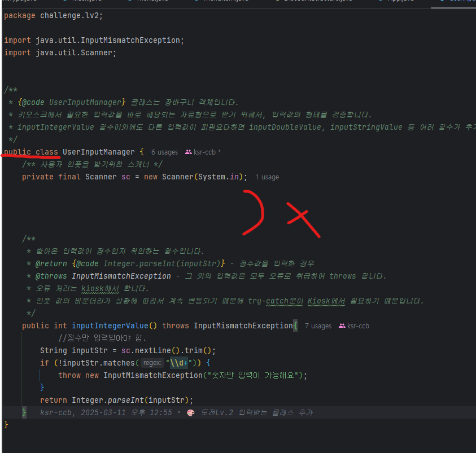The image size is (476, 453).
Task: Click the @throws Javadoc tag
Action: 51,276
